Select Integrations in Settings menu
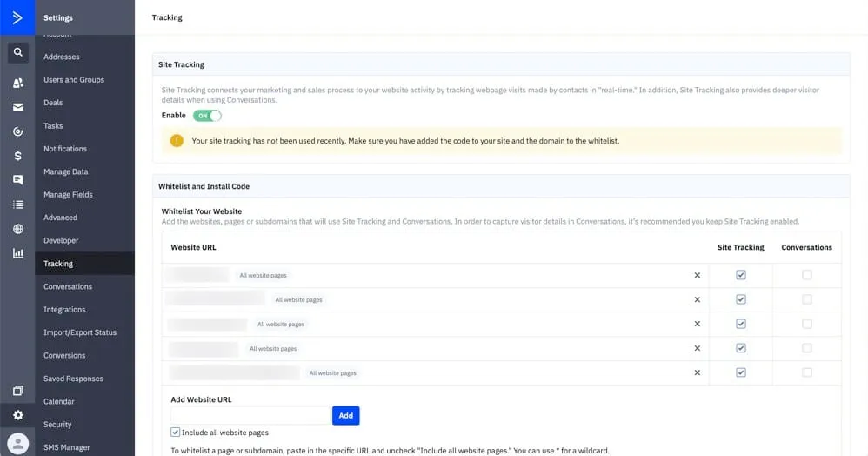The width and height of the screenshot is (868, 456). point(64,310)
